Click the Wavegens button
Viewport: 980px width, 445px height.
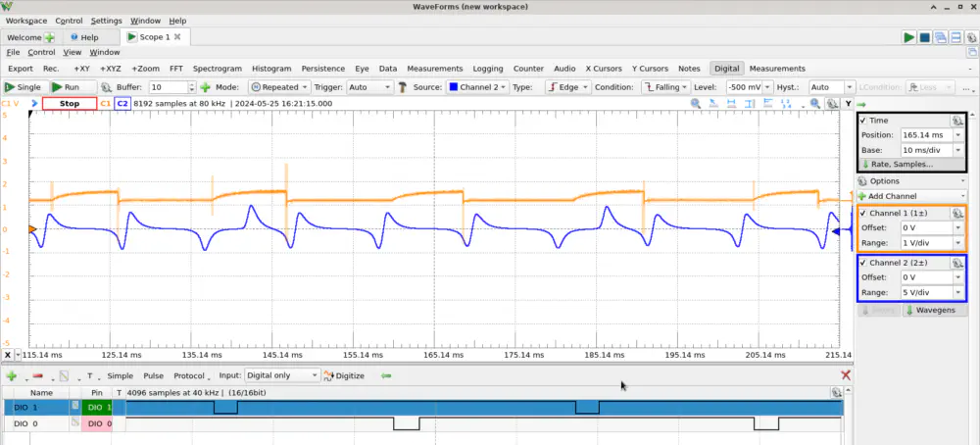(x=935, y=310)
